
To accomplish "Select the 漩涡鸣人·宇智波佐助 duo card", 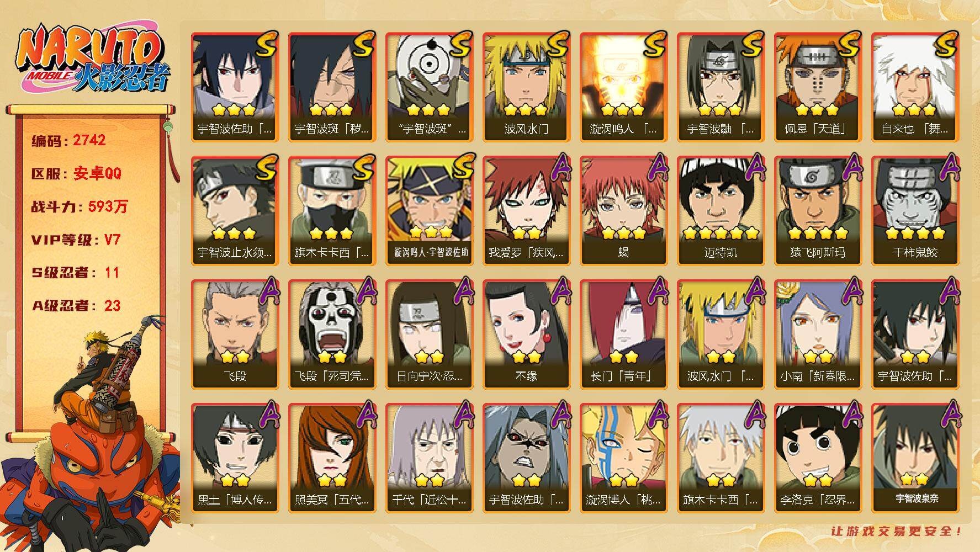I will pyautogui.click(x=429, y=211).
